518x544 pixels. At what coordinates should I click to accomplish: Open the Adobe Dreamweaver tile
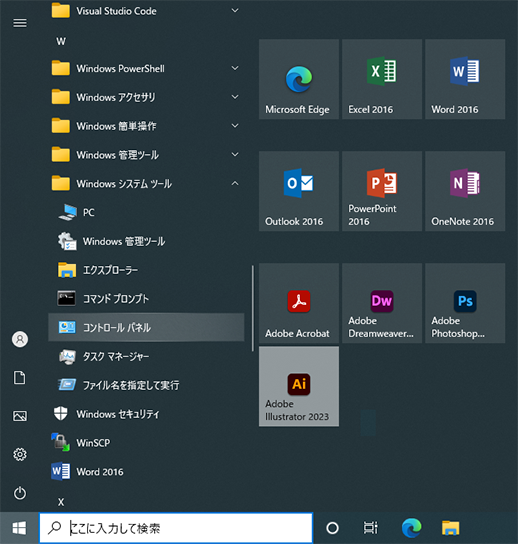point(382,303)
